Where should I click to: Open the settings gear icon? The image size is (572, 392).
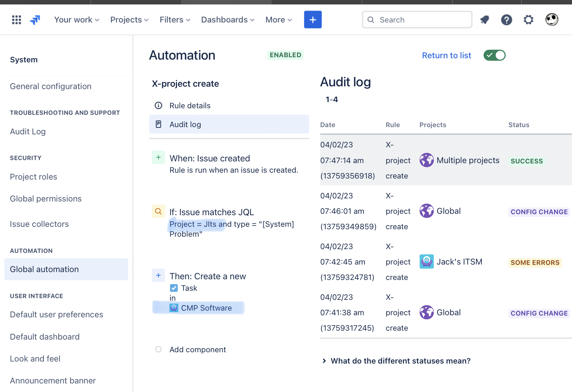pyautogui.click(x=528, y=20)
